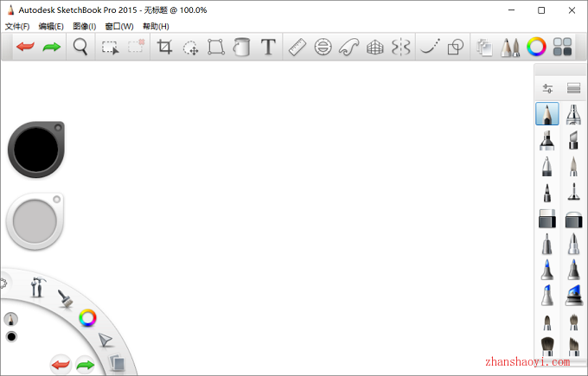Open the lagoon Files pages menu
This screenshot has height=376, width=588.
coord(117,363)
